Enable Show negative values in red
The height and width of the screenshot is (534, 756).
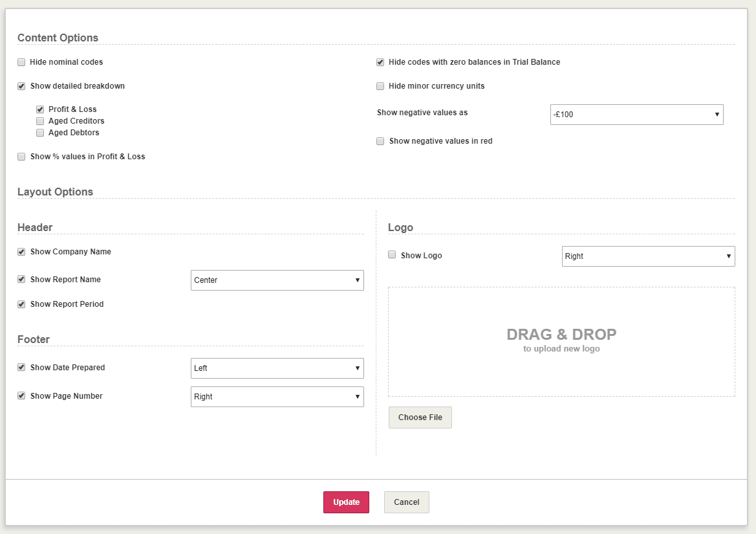tap(380, 141)
